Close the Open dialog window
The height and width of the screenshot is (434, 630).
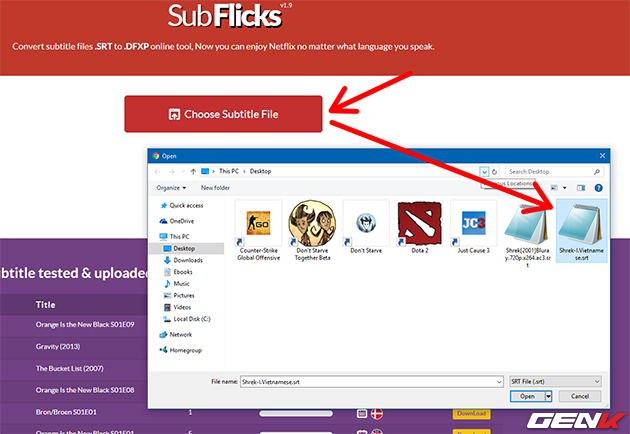click(602, 156)
